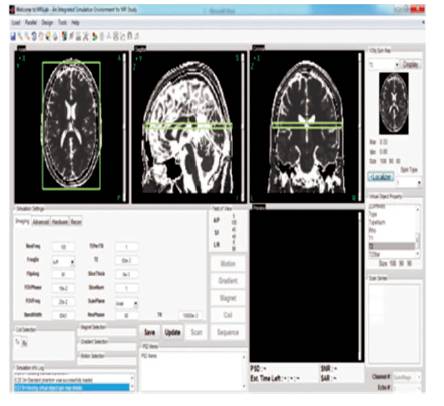The image size is (444, 406).
Task: Expand the FreqDir dropdown
Action: point(63,262)
